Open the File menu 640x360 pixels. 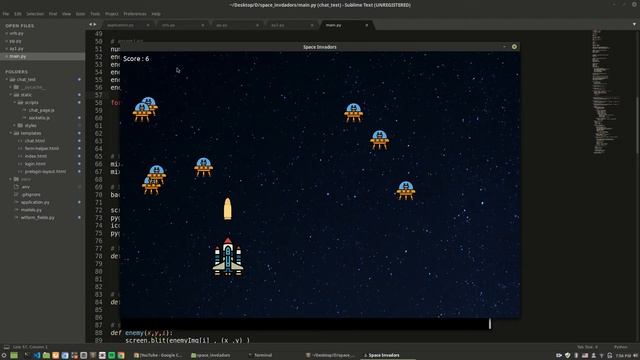point(6,14)
